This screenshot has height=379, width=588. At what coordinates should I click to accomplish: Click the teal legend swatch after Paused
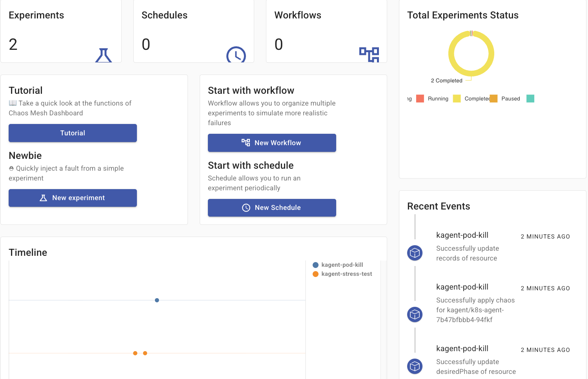530,98
